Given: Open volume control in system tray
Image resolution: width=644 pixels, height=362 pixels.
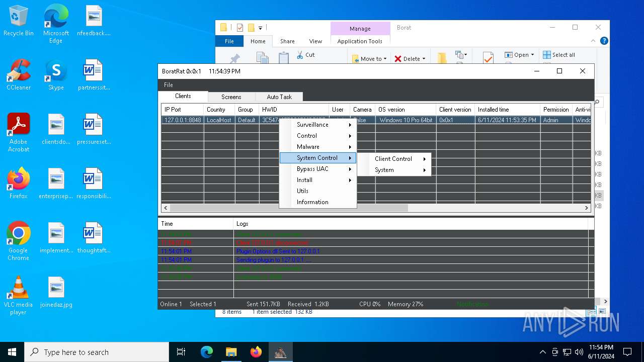Looking at the screenshot, I should point(579,352).
